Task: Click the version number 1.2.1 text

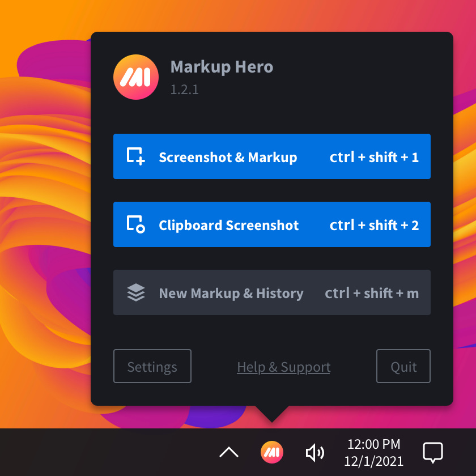Action: click(185, 90)
